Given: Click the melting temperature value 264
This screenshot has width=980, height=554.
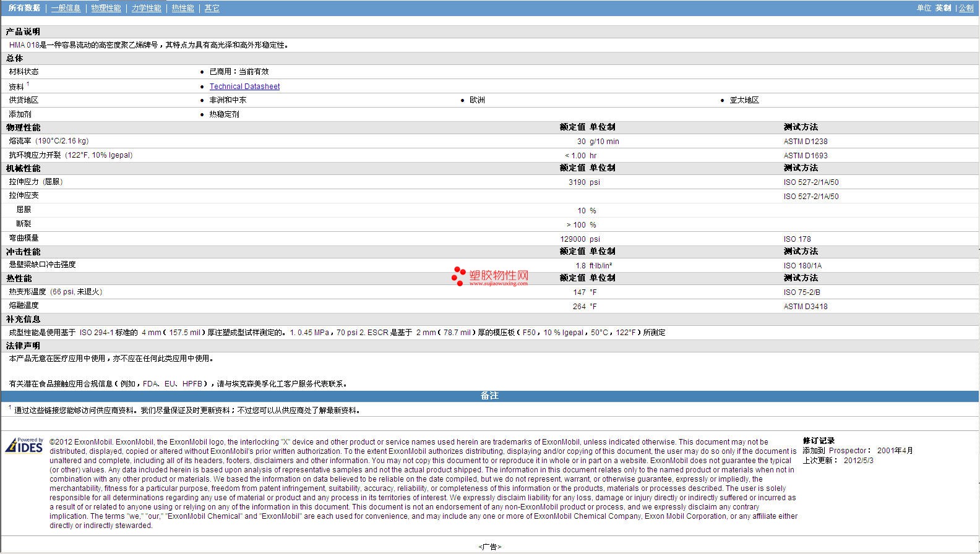Looking at the screenshot, I should (579, 307).
